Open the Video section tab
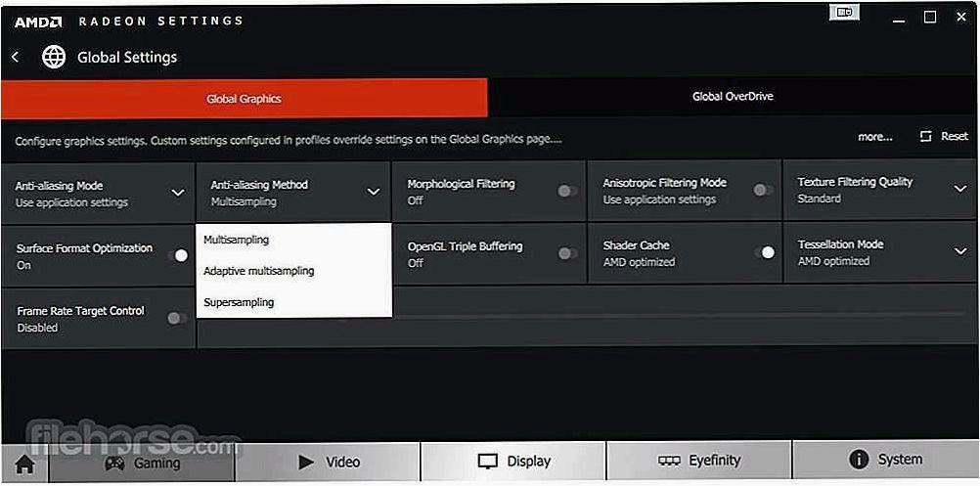The image size is (980, 486). point(329,463)
